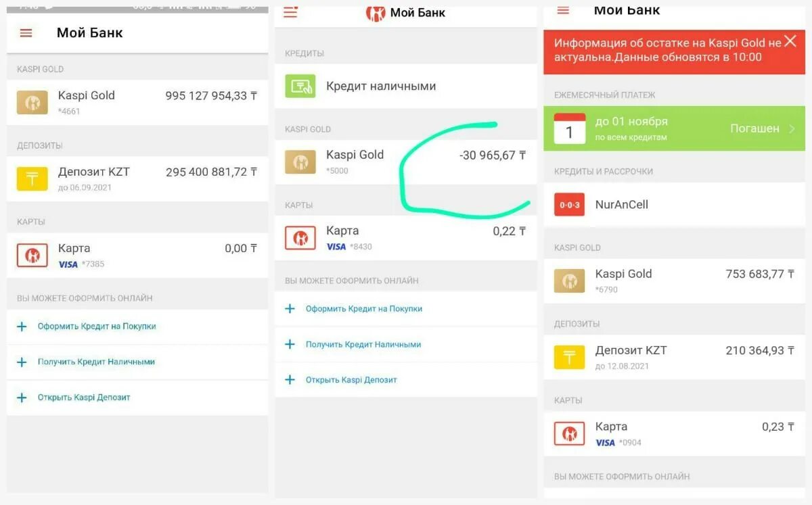The height and width of the screenshot is (505, 812).
Task: Tap по всем кредитам subtitle
Action: point(631,137)
